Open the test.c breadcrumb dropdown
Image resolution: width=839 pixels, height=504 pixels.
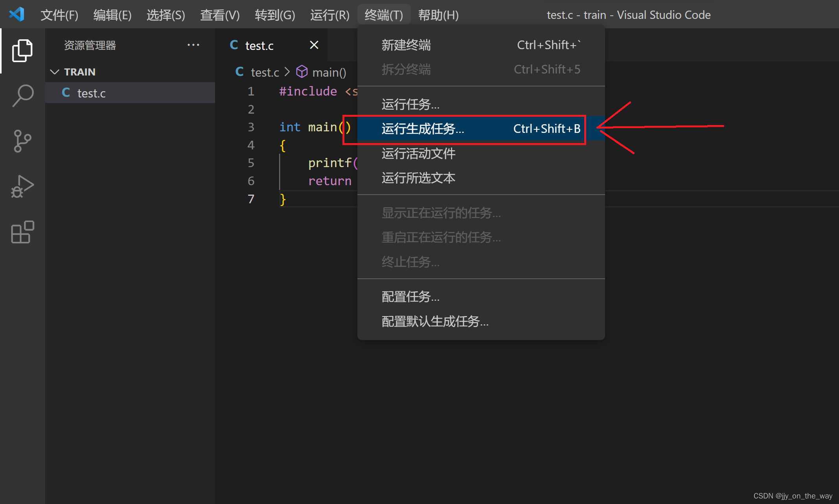coord(265,72)
